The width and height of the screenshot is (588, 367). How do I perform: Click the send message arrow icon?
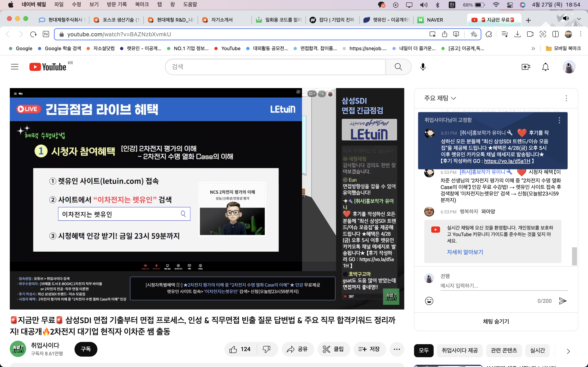562,301
